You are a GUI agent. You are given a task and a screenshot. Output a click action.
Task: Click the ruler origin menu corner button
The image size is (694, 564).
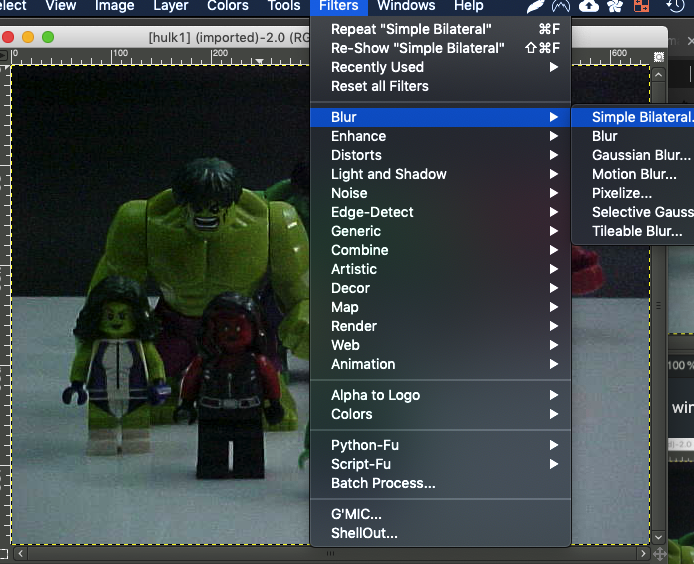(4, 56)
